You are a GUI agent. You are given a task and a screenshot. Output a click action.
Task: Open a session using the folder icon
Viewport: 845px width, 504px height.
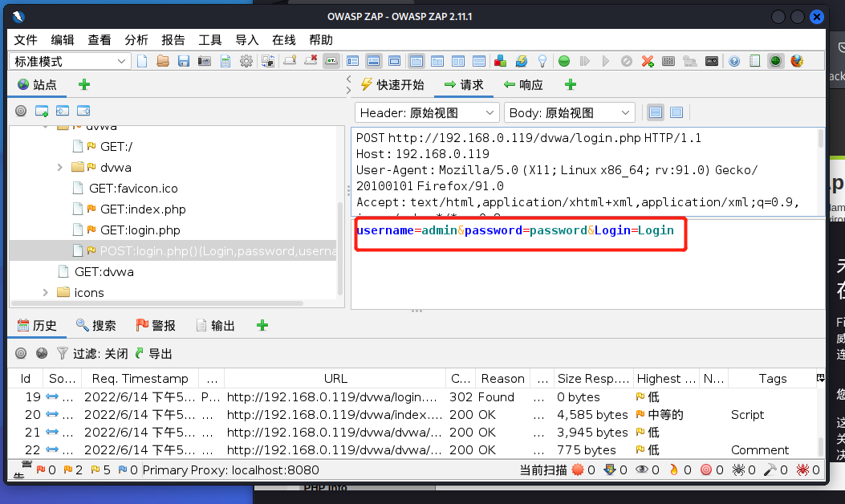(x=163, y=62)
